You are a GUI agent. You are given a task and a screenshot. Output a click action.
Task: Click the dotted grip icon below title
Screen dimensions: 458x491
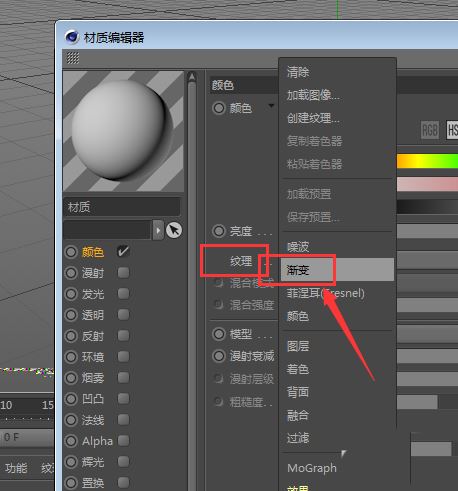(73, 58)
